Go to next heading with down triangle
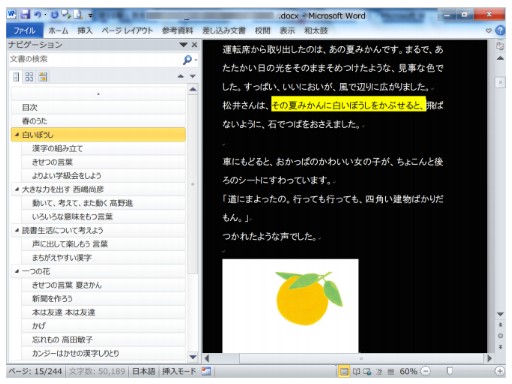The height and width of the screenshot is (384, 512). point(192,76)
